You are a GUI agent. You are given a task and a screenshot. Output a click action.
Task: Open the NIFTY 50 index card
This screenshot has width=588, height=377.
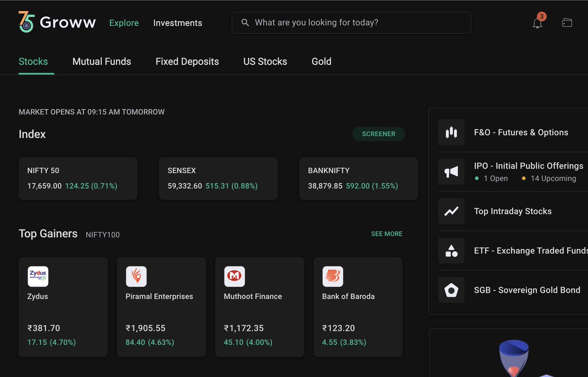78,178
